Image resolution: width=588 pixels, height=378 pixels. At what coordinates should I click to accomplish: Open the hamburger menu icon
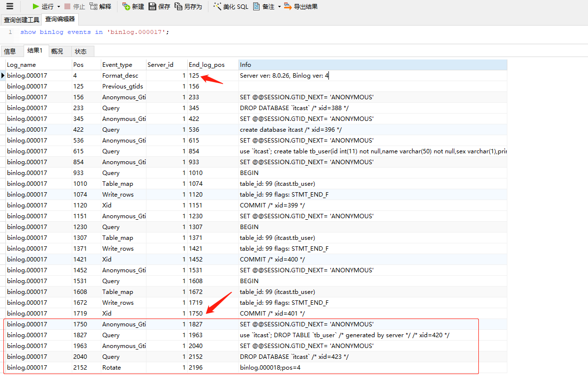(10, 6)
